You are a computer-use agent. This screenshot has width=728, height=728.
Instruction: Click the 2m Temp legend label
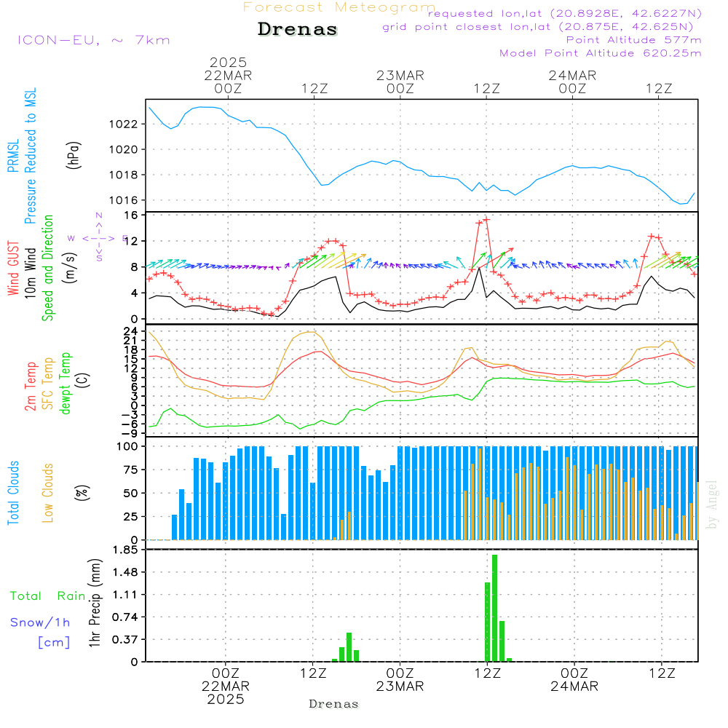coord(30,387)
